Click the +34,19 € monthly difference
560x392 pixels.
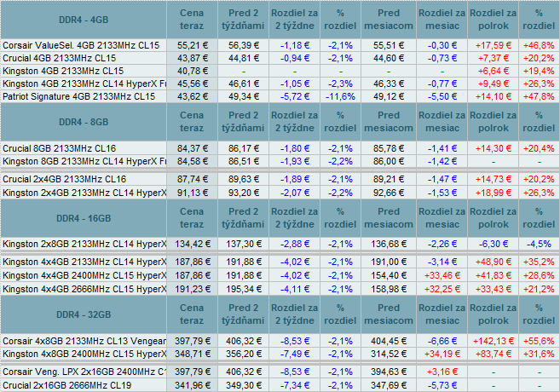click(x=442, y=355)
